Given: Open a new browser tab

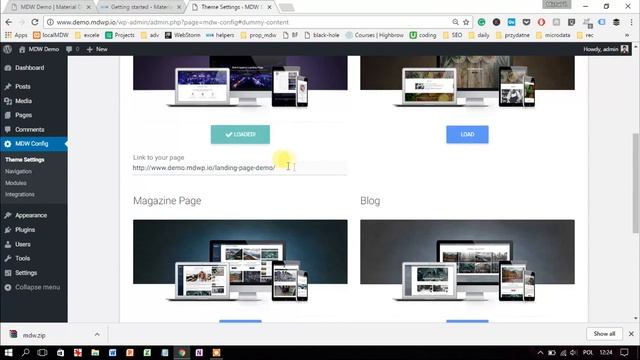Looking at the screenshot, I should tap(287, 7).
